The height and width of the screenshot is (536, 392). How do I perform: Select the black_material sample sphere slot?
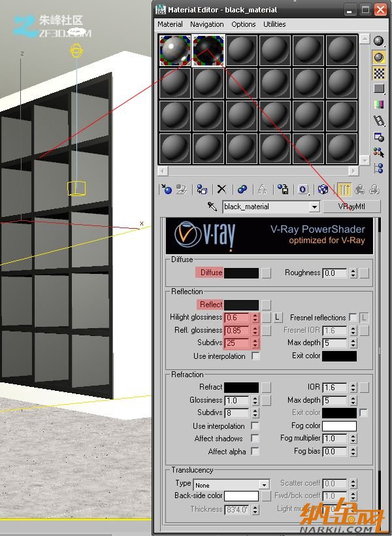pyautogui.click(x=208, y=50)
